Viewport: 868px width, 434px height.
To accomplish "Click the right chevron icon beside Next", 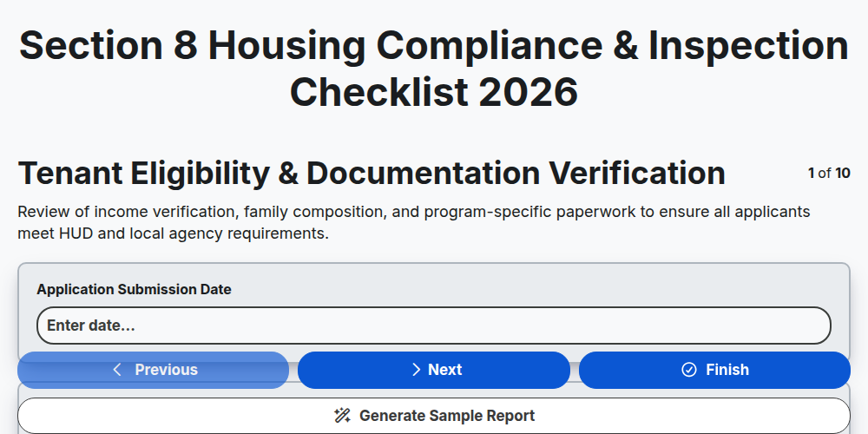I will click(417, 370).
